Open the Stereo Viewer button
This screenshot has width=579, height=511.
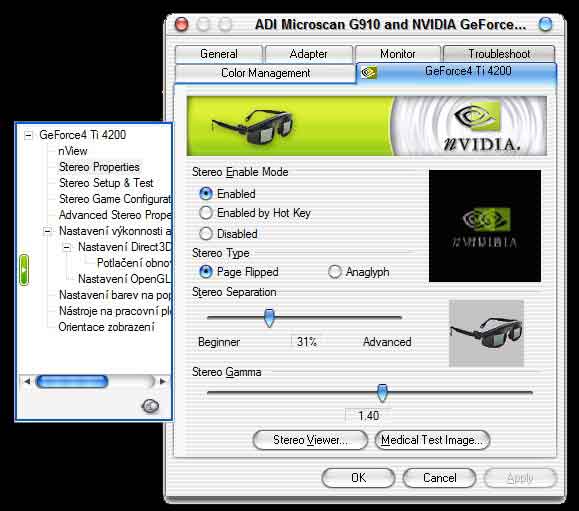pyautogui.click(x=310, y=440)
